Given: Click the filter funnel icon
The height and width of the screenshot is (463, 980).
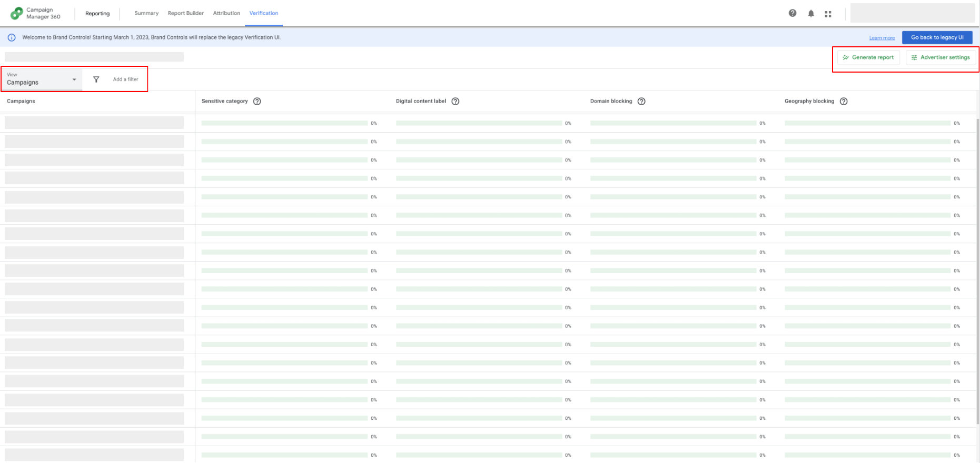Looking at the screenshot, I should pos(96,79).
